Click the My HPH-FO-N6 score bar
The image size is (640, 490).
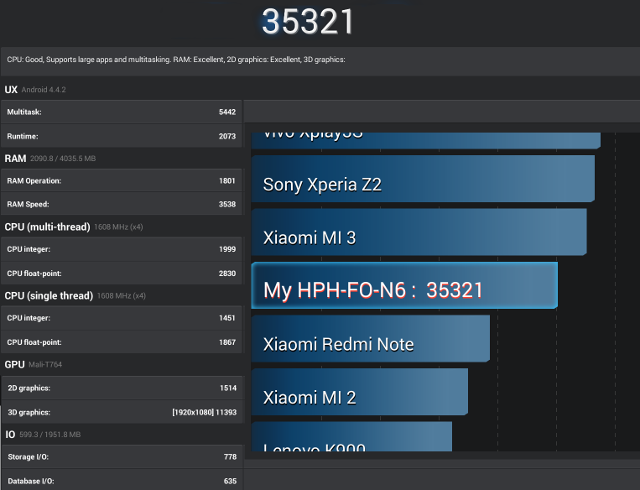404,285
